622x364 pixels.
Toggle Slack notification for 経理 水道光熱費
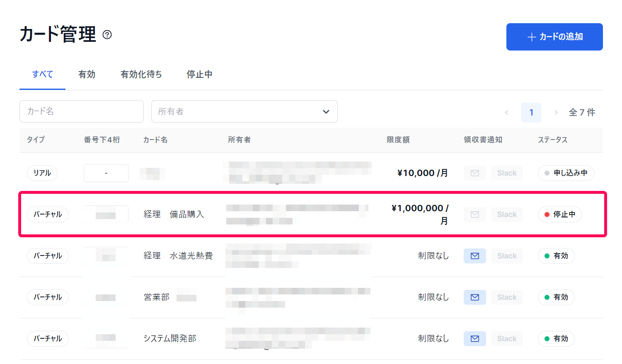click(x=507, y=256)
